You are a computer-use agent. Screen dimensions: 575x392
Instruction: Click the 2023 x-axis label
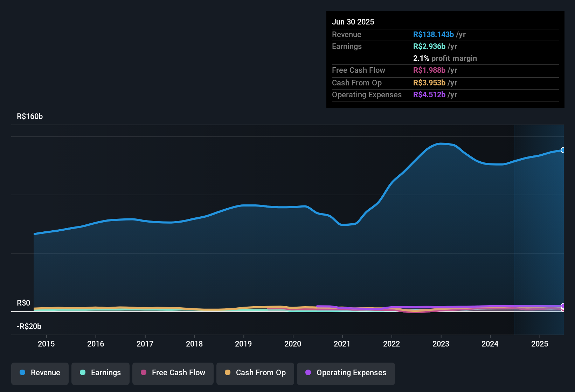[x=441, y=344]
